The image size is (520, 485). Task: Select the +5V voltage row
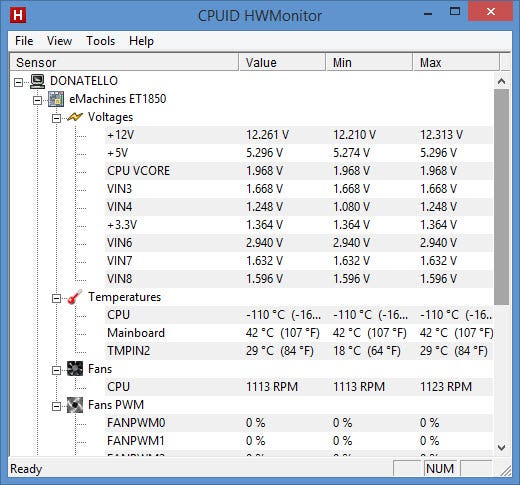pos(299,153)
